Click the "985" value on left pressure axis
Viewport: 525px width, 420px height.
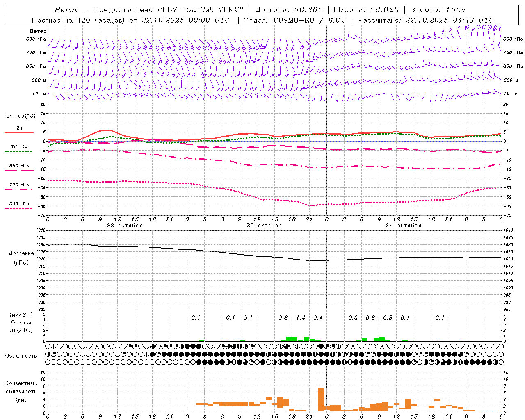point(41,309)
